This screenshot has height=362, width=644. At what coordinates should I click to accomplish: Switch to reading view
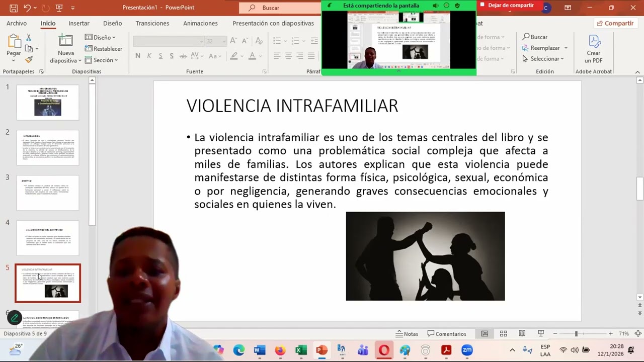click(x=522, y=334)
